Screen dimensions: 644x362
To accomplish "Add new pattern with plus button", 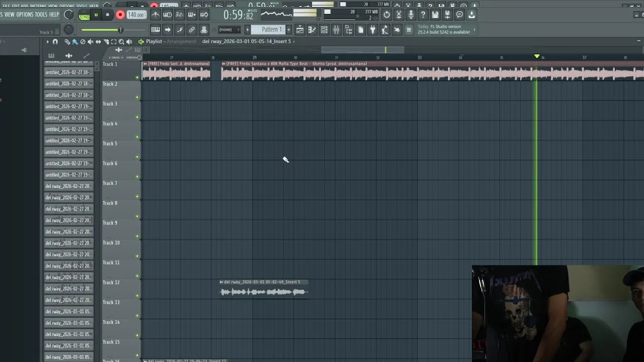I will pos(288,30).
